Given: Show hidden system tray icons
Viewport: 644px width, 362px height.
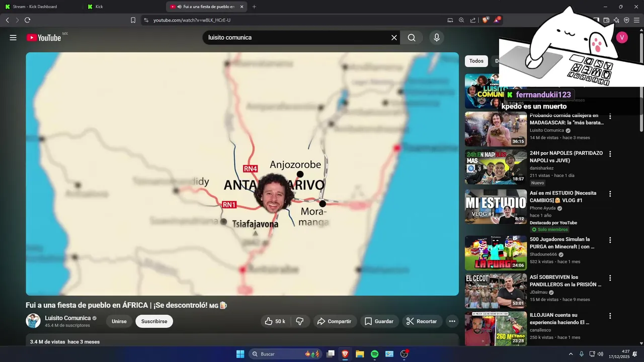Looking at the screenshot, I should [x=571, y=354].
